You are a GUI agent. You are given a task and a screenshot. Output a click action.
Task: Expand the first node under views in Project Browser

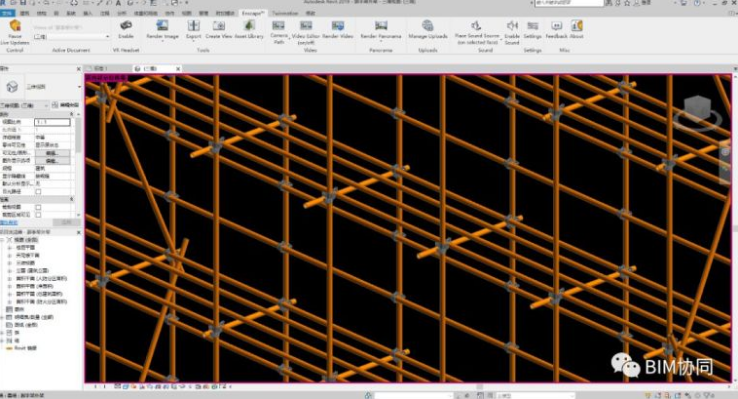tap(9, 247)
